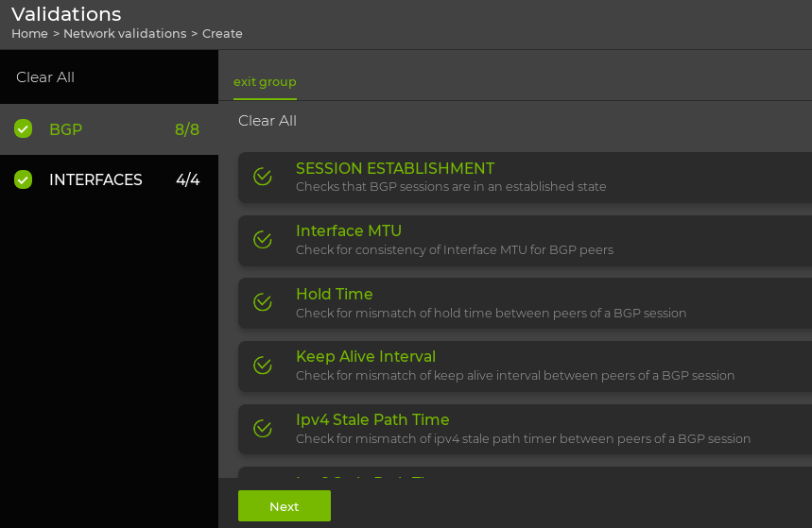This screenshot has height=528, width=812.
Task: Go to Home in the breadcrumb
Action: pos(29,33)
